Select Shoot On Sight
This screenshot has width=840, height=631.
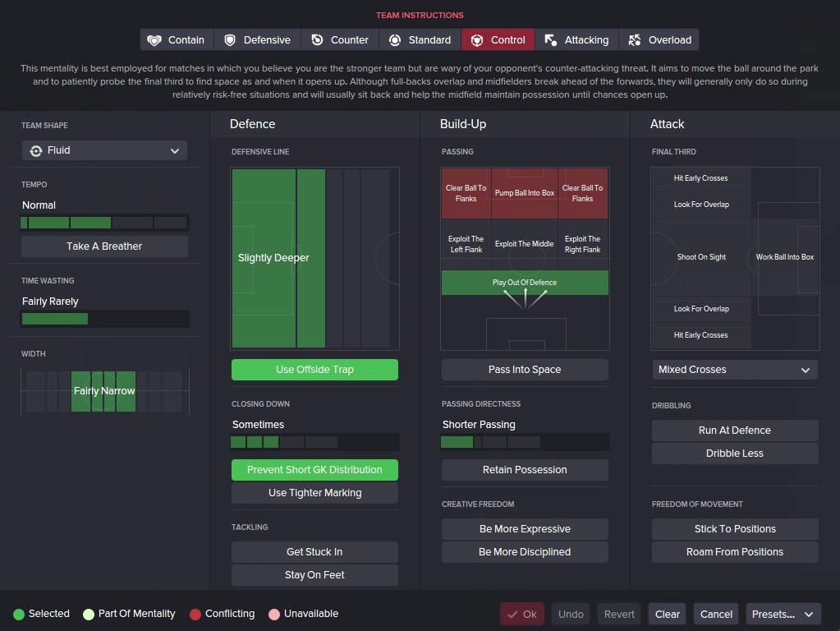tap(701, 257)
